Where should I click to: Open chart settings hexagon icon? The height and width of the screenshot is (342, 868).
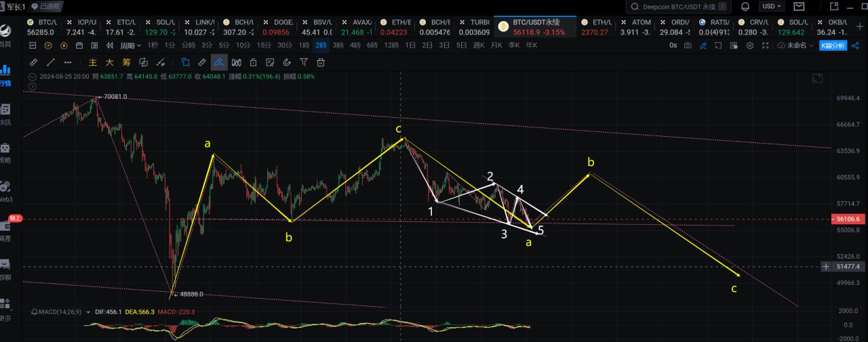750,45
